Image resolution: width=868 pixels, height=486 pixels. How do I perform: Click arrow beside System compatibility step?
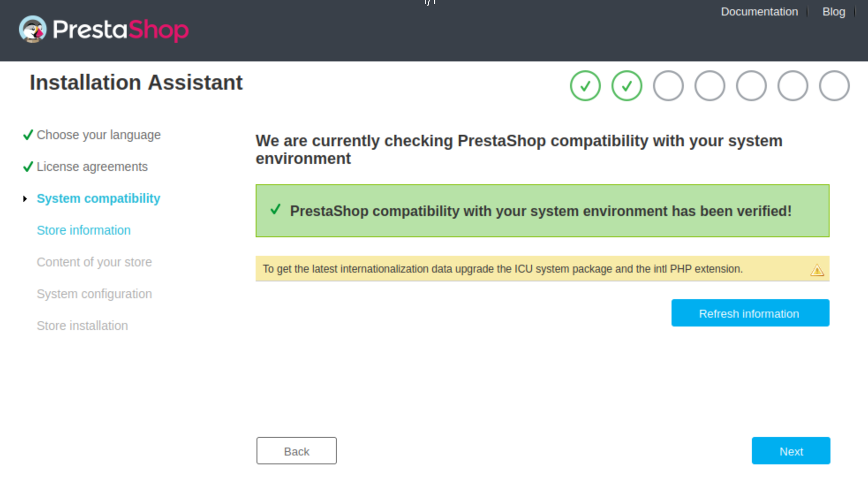point(25,199)
